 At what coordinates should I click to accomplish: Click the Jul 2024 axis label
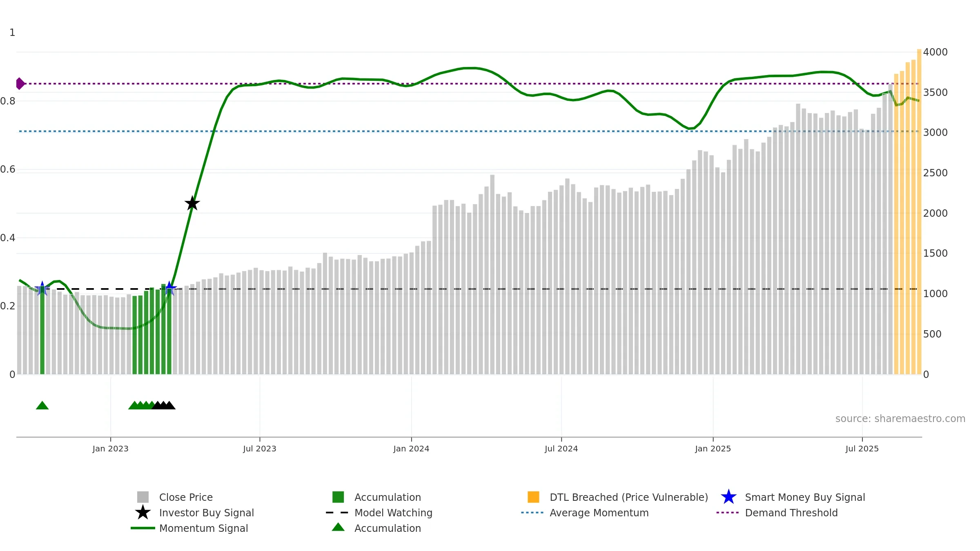click(561, 449)
